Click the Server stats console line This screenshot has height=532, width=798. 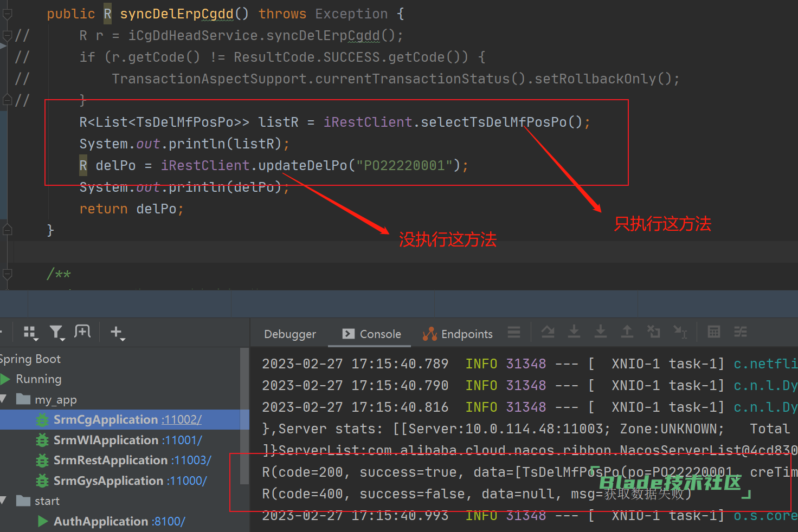point(526,429)
